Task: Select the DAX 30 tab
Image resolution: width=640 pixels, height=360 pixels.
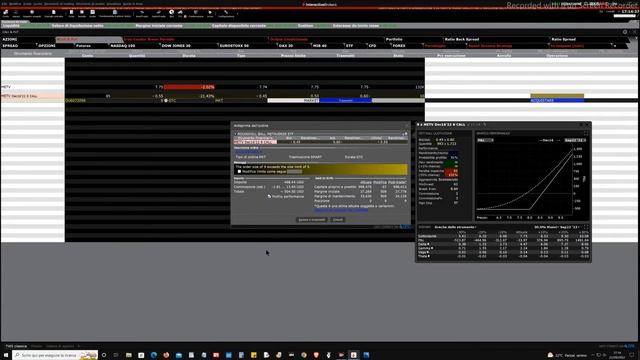Action: (286, 46)
